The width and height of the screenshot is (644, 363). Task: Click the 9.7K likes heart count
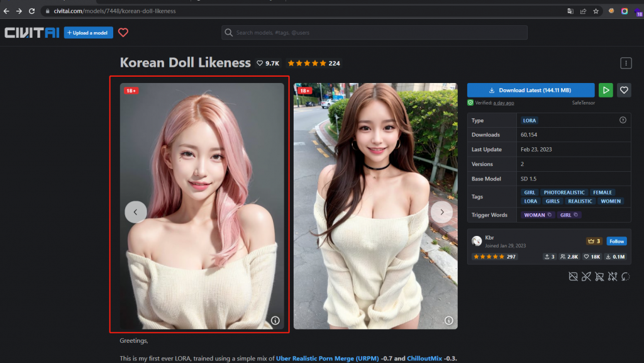click(268, 64)
